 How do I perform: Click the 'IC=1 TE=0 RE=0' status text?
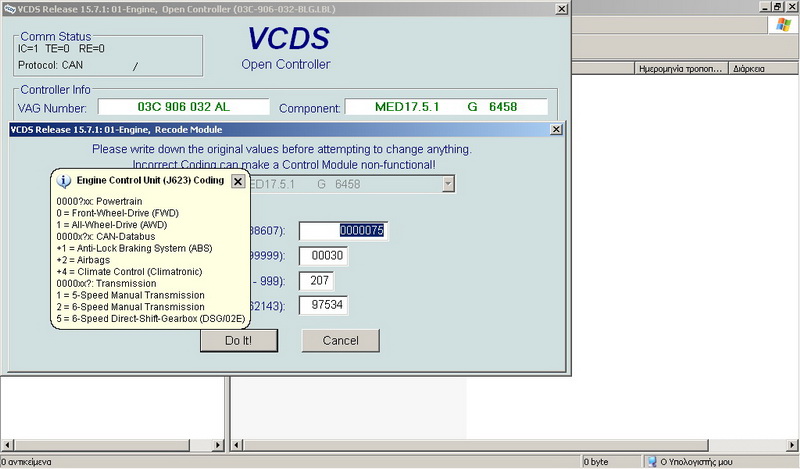point(61,49)
